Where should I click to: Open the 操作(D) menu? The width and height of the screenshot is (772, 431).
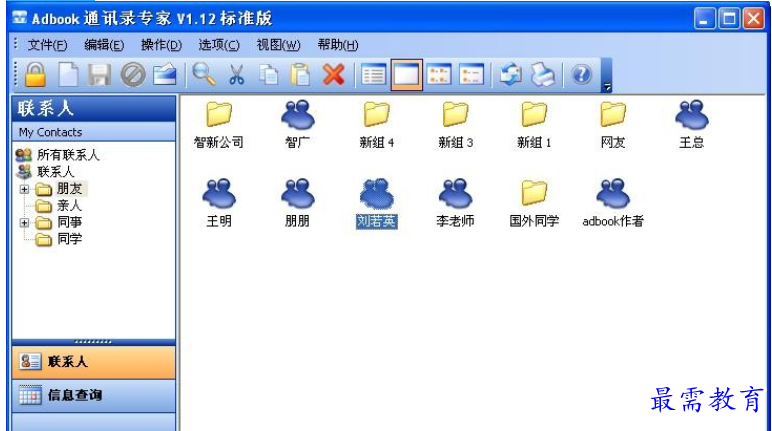(161, 45)
